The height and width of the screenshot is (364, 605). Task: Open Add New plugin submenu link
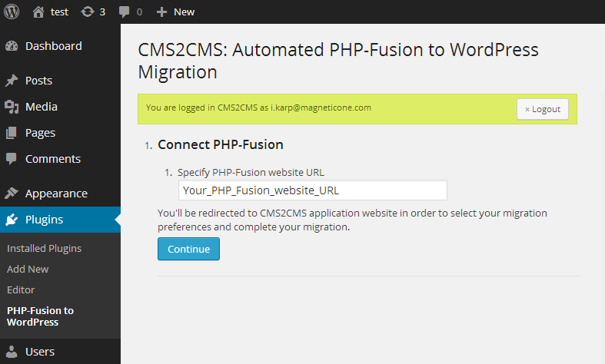pyautogui.click(x=28, y=269)
